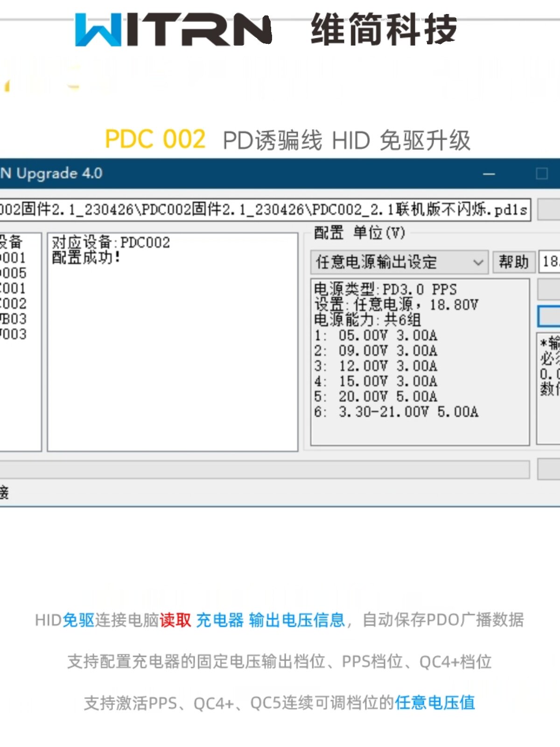Minimize the Upgrade 4.0 window
This screenshot has width=560, height=747.
pos(489,174)
